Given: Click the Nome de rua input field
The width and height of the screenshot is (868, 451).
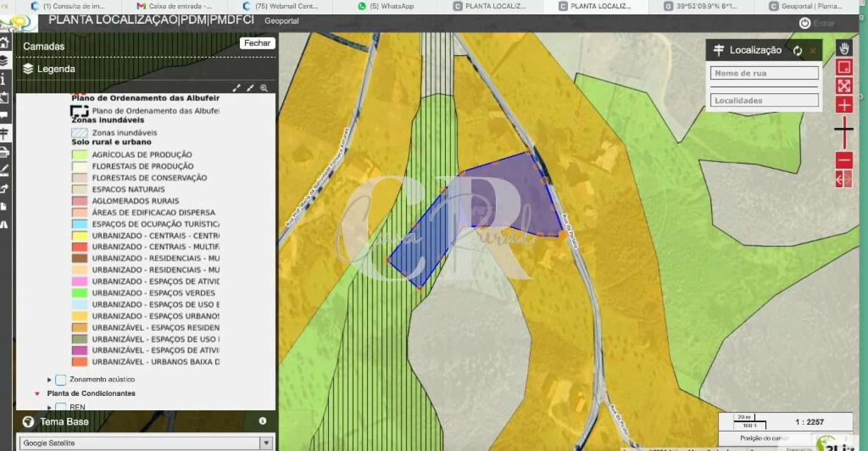Looking at the screenshot, I should point(764,73).
